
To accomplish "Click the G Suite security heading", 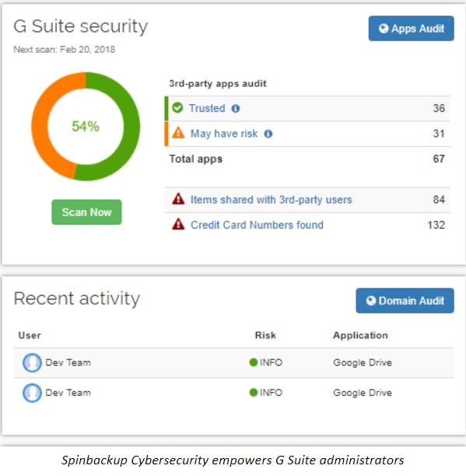I will [x=80, y=26].
